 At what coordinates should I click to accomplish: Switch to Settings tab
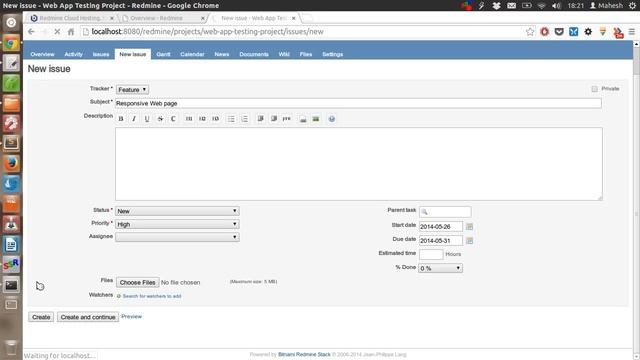[332, 54]
